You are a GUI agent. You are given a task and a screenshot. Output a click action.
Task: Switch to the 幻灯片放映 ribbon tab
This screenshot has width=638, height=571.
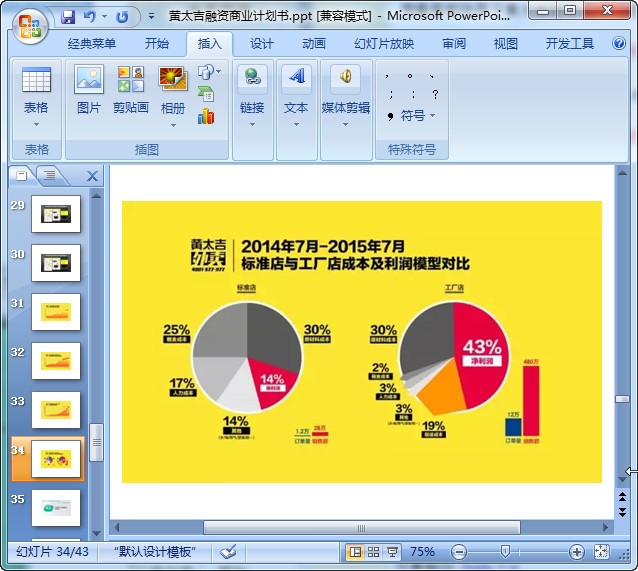coord(384,44)
